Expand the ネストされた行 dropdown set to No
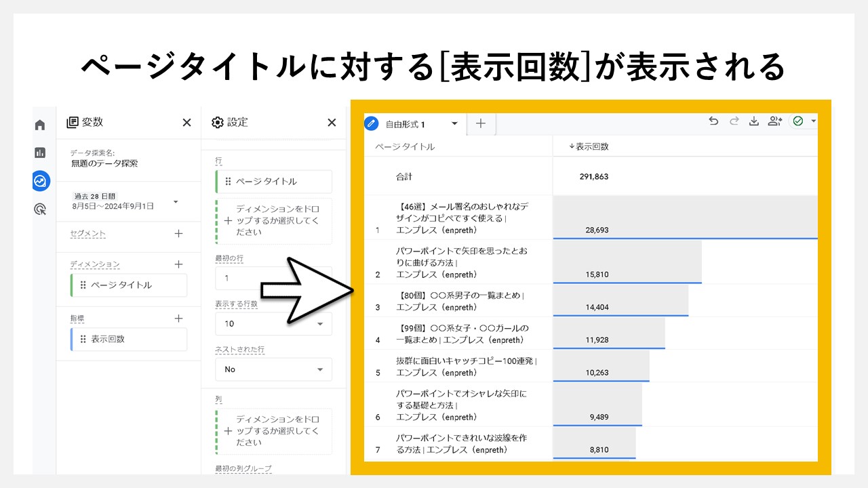Image resolution: width=868 pixels, height=488 pixels. 273,369
